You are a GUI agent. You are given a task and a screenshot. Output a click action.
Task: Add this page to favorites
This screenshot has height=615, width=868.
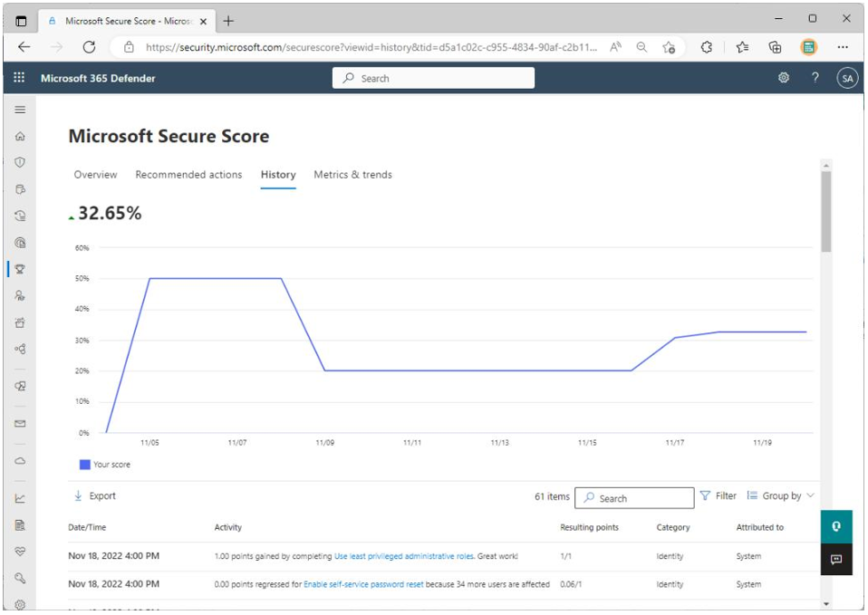click(669, 48)
